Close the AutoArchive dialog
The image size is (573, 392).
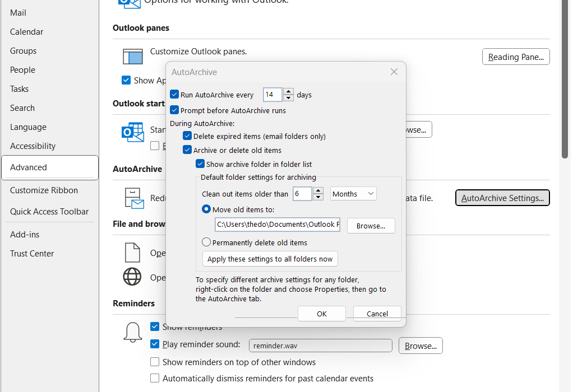click(x=394, y=72)
